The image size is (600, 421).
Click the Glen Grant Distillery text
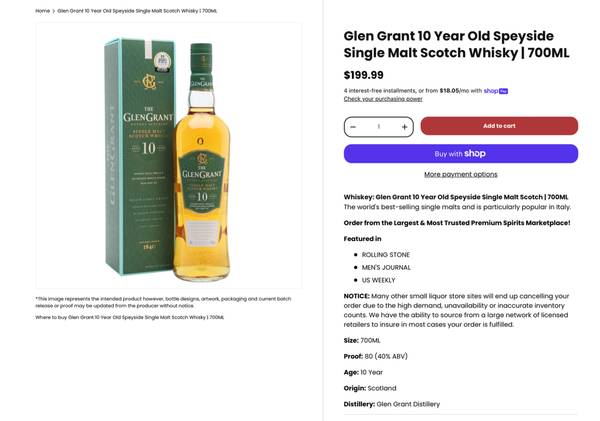(408, 404)
